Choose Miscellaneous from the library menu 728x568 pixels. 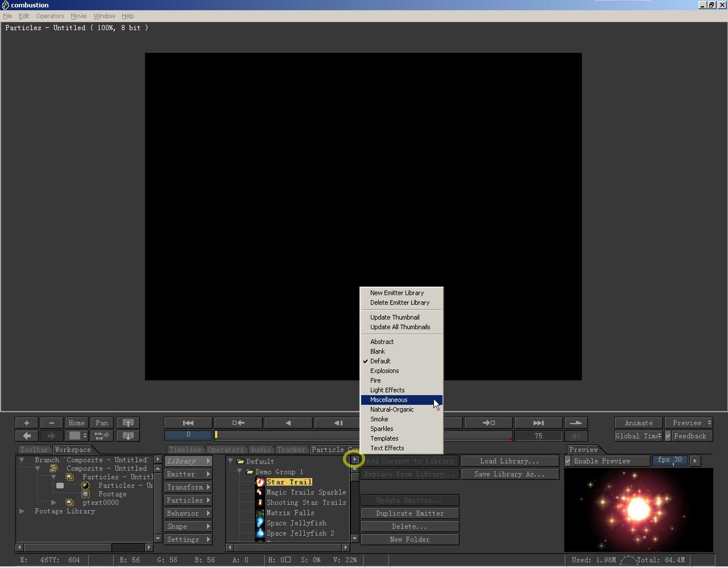click(389, 400)
